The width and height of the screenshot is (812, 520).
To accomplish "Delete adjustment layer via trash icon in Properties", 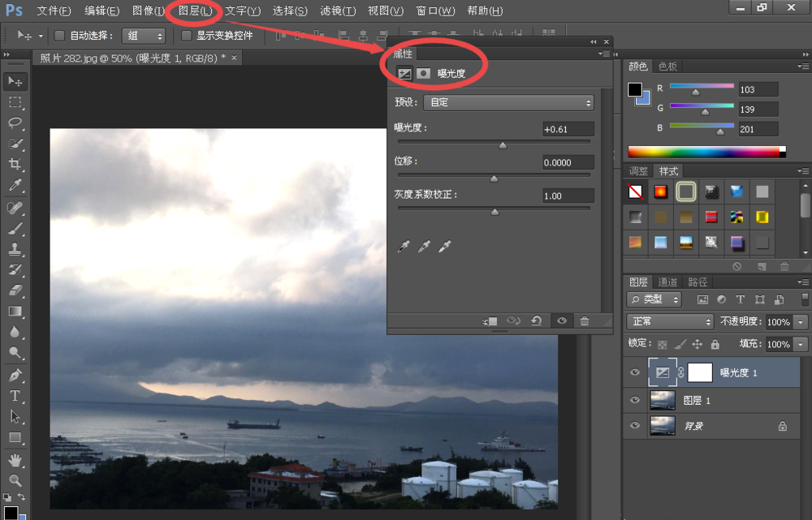I will pyautogui.click(x=584, y=320).
